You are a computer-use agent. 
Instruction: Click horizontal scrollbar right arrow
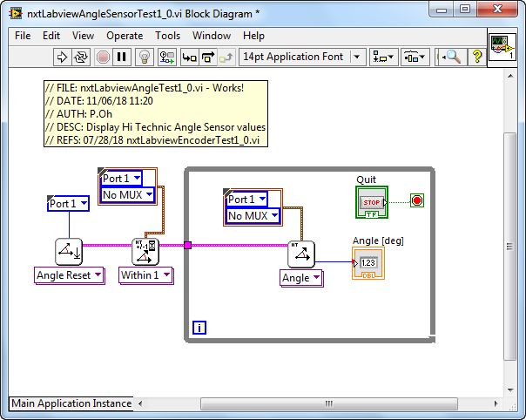click(x=496, y=403)
